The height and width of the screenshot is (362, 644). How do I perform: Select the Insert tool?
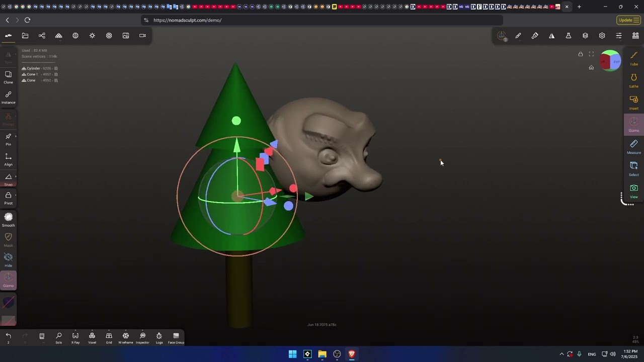634,102
